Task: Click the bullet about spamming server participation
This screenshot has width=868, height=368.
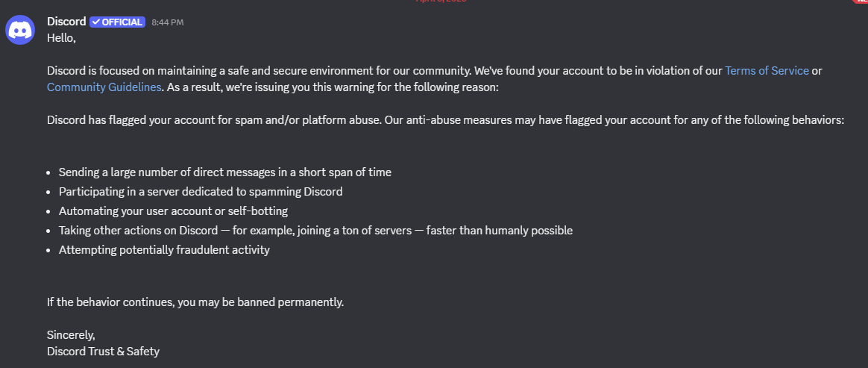Action: click(x=201, y=192)
